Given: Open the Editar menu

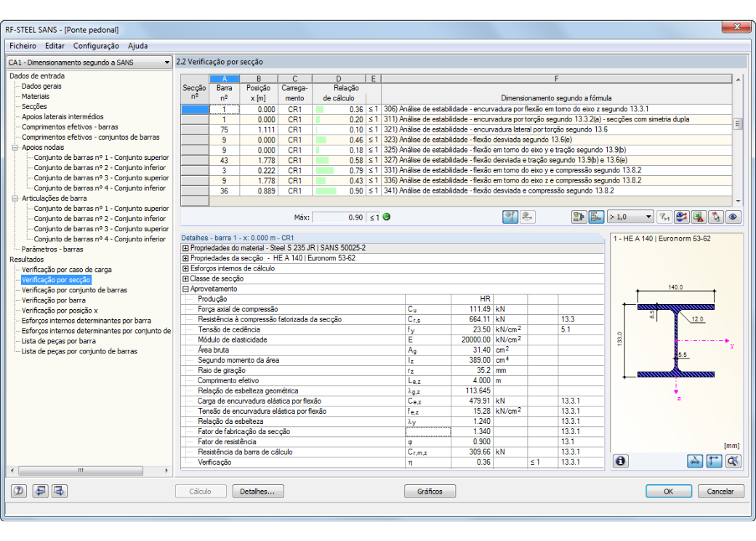Looking at the screenshot, I should [55, 46].
